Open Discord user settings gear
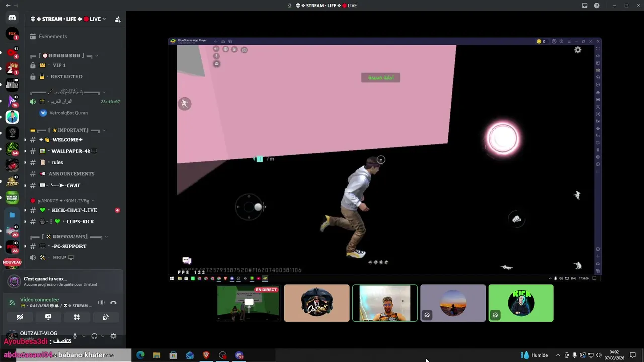This screenshot has width=644, height=362. [x=113, y=336]
